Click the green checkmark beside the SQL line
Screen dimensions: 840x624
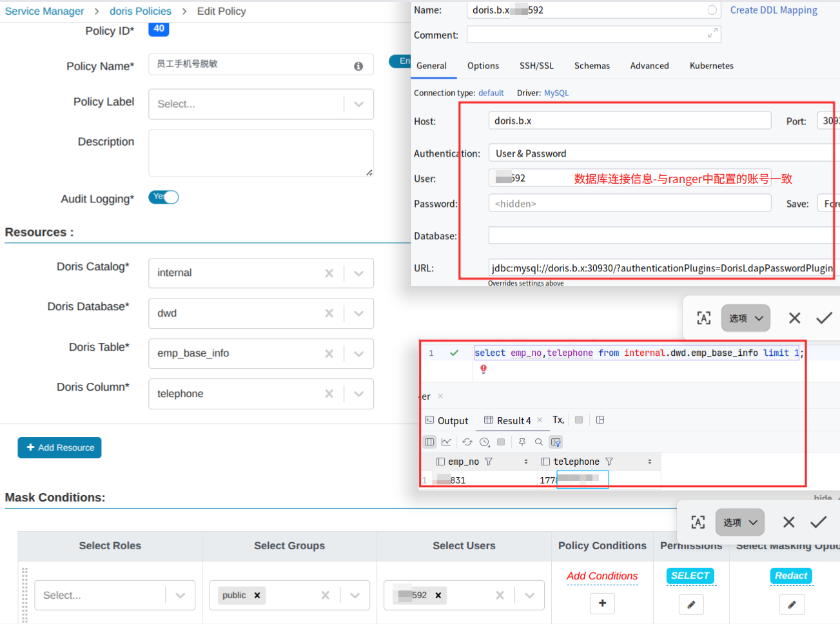454,353
